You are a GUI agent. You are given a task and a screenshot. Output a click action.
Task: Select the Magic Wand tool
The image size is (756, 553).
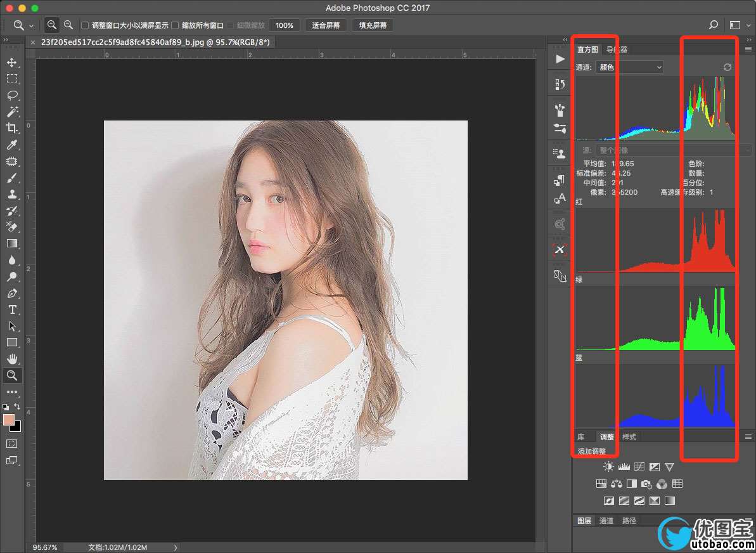(x=12, y=112)
